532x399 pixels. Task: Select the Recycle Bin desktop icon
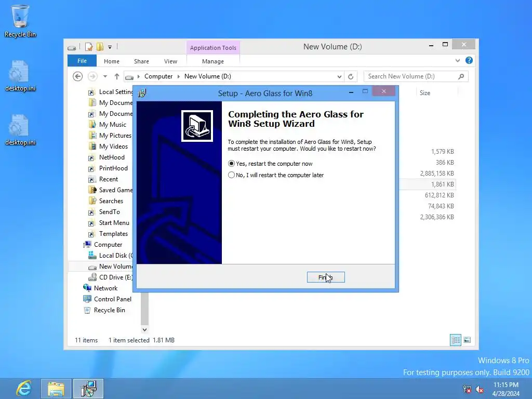point(20,21)
